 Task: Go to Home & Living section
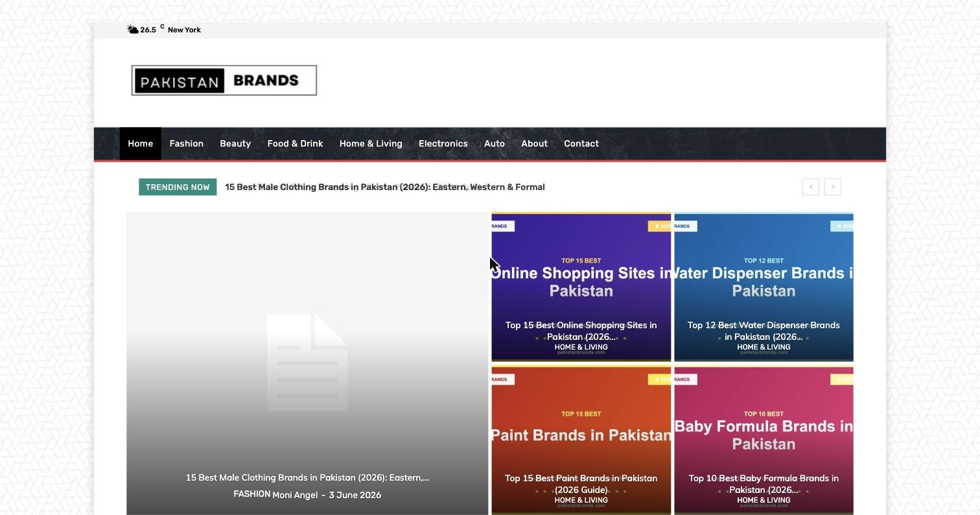[371, 143]
